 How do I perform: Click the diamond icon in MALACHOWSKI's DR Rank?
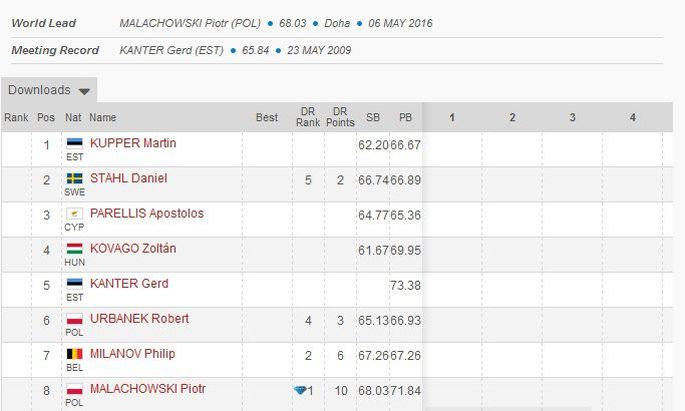[300, 390]
